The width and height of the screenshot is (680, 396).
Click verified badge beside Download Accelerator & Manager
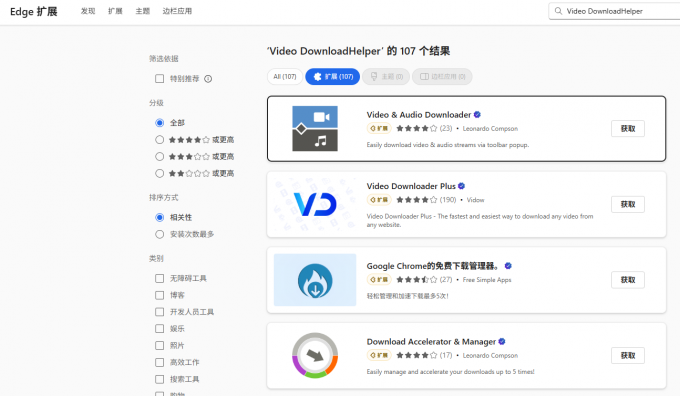pos(502,341)
